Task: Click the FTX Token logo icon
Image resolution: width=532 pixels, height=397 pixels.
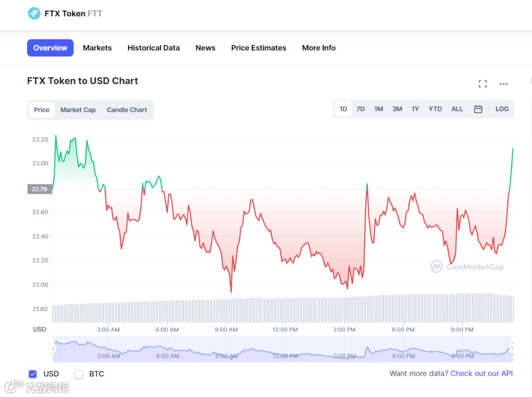Action: [34, 14]
